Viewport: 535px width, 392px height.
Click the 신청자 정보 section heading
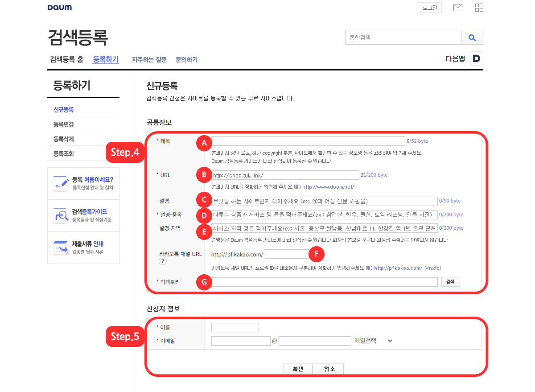163,309
